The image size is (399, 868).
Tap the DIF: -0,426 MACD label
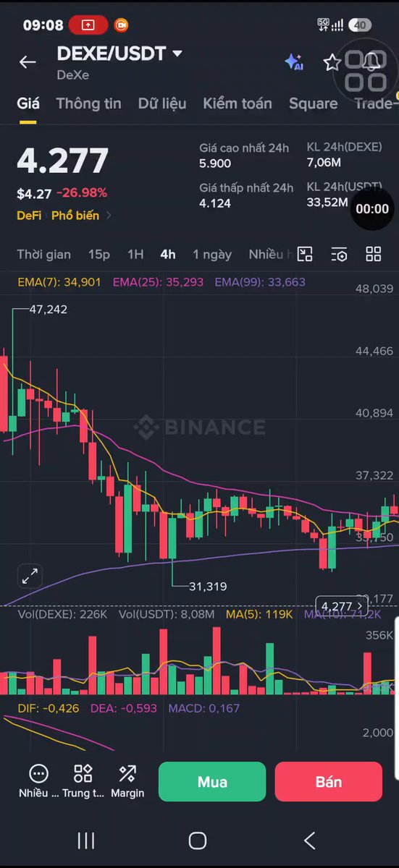49,708
